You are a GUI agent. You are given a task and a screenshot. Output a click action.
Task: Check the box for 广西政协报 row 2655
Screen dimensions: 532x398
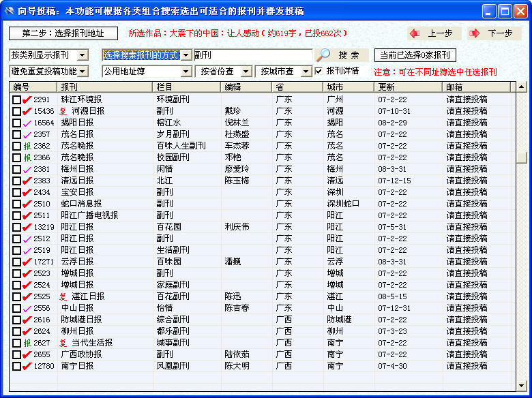click(16, 354)
